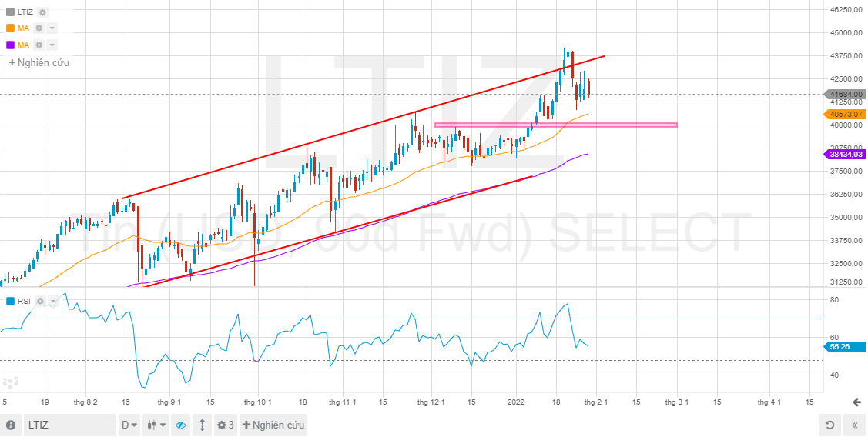Click price axis value 45000,00
868x437 pixels.
pyautogui.click(x=847, y=32)
